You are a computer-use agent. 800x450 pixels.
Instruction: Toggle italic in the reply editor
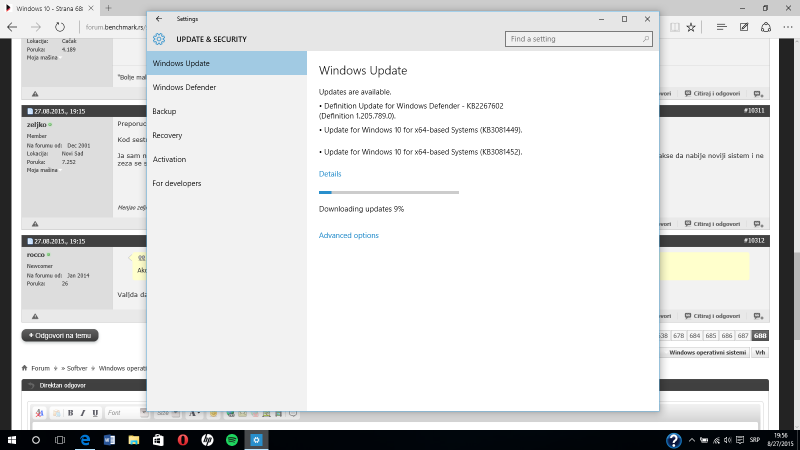(x=83, y=413)
